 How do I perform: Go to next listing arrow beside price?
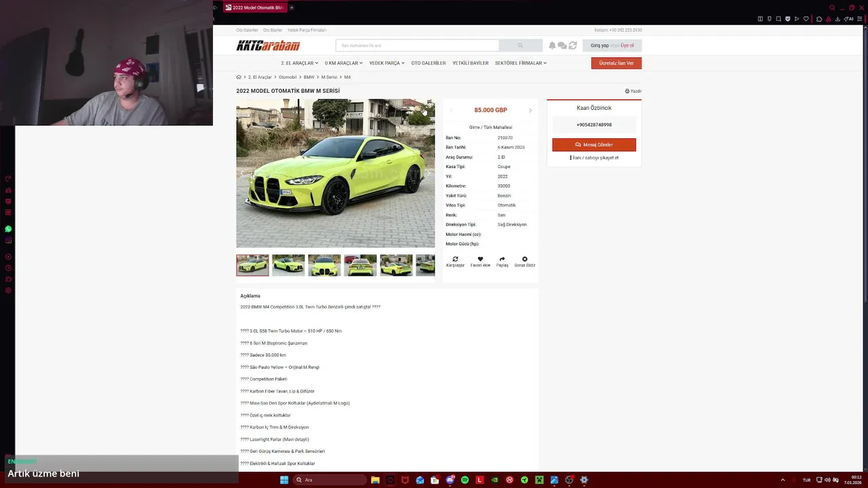[x=530, y=110]
